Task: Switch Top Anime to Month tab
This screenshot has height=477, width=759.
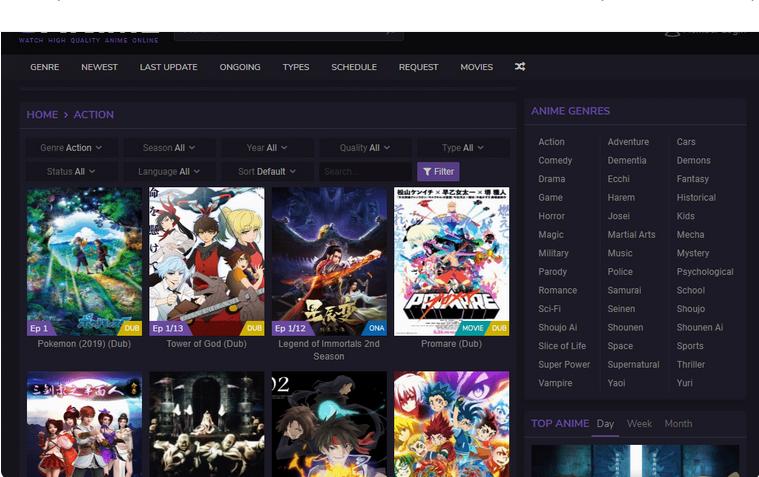Action: point(678,424)
